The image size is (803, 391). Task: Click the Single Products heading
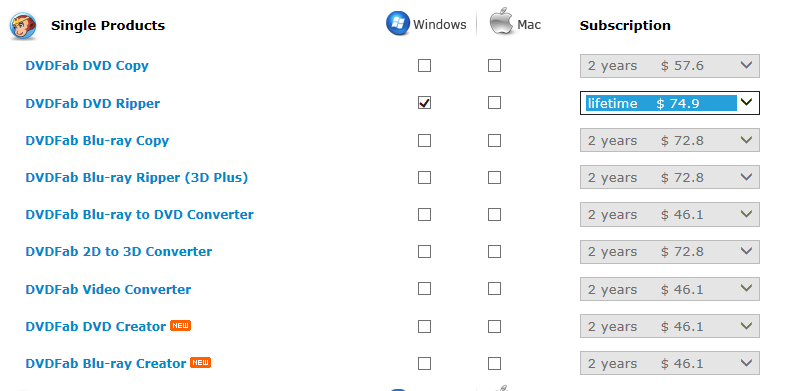point(108,26)
